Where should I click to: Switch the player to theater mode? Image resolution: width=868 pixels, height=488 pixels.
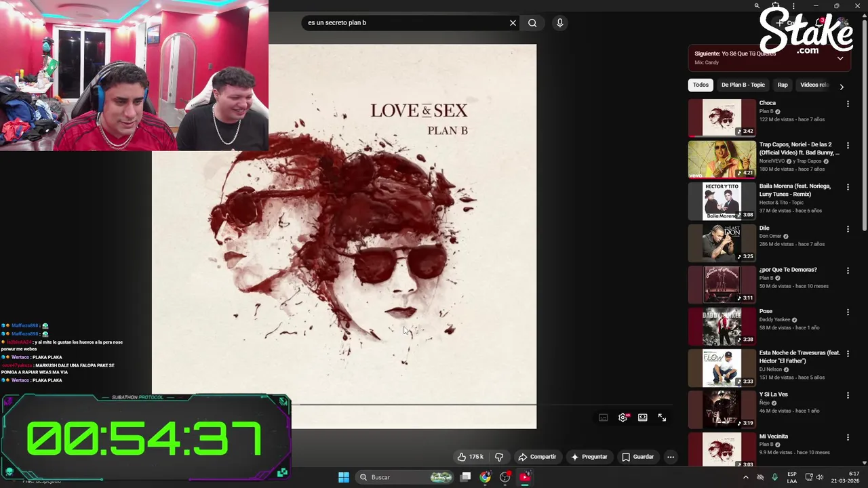pyautogui.click(x=643, y=418)
